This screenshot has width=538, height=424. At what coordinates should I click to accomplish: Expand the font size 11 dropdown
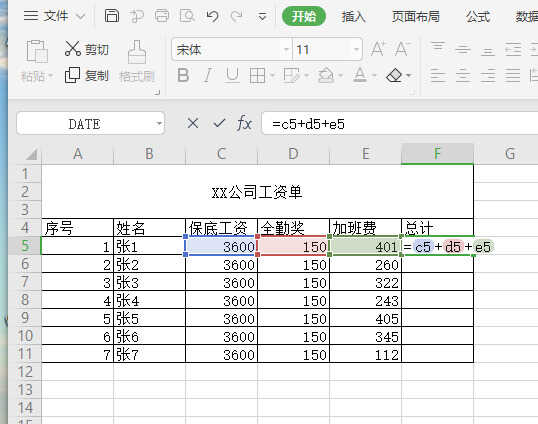coord(356,50)
